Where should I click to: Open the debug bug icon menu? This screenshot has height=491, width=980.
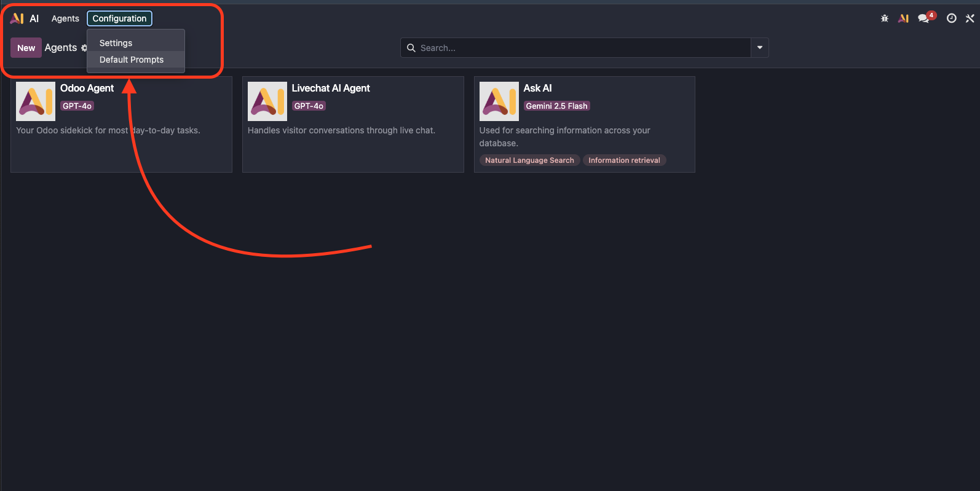(885, 18)
